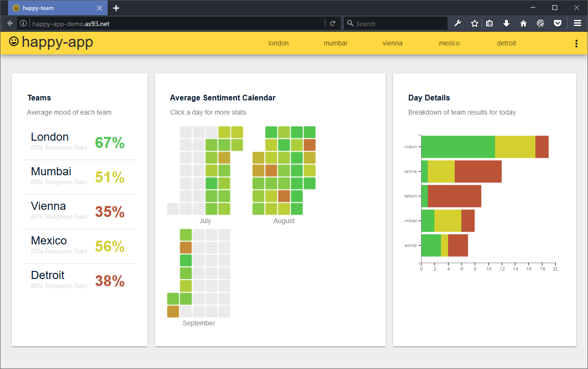The height and width of the screenshot is (369, 588).
Task: Open a new tab with the plus button
Action: coord(116,8)
